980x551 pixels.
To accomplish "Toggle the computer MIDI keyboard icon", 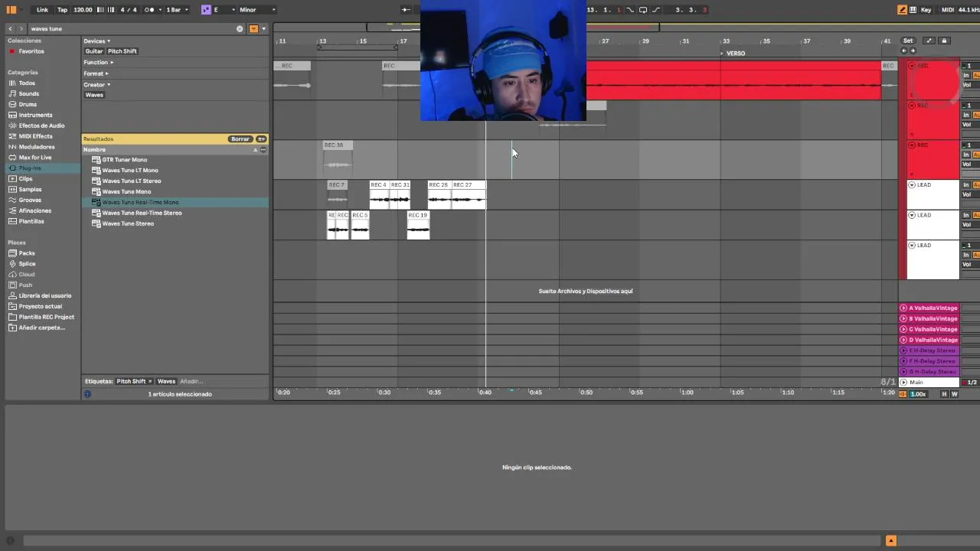I will tap(912, 10).
